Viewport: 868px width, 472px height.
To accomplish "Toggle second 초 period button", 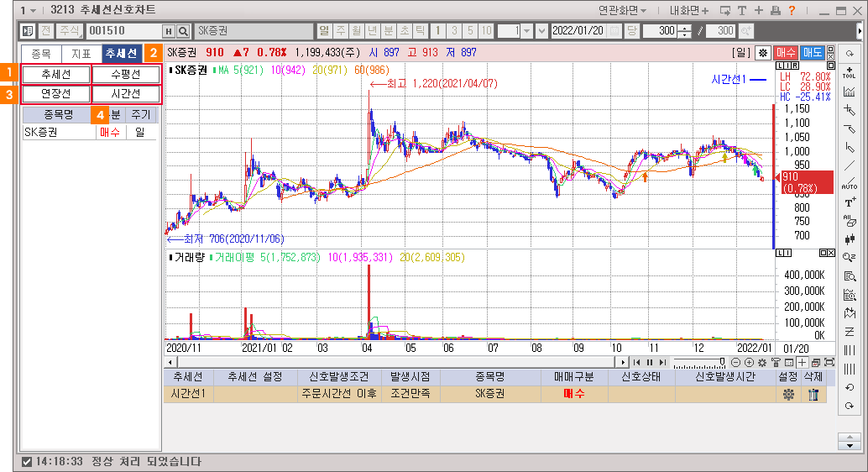I will tap(405, 31).
